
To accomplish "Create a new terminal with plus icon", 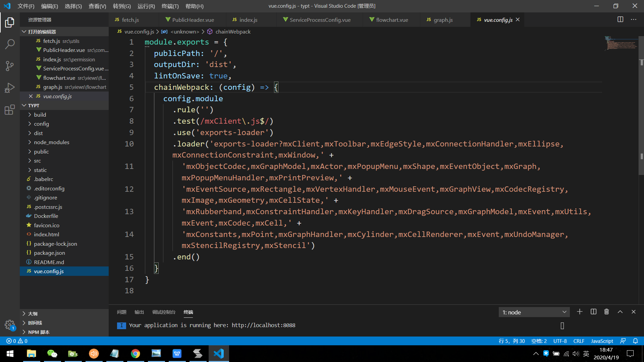I will click(x=580, y=312).
